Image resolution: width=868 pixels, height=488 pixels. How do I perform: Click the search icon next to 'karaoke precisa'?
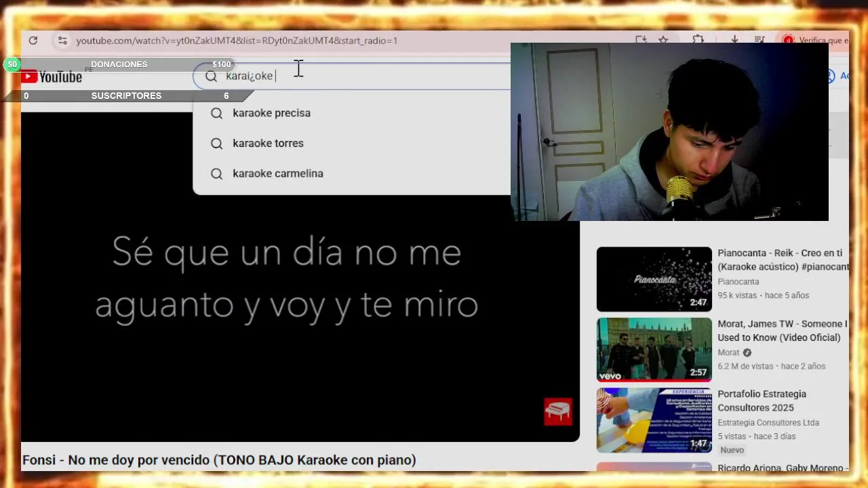[x=216, y=113]
